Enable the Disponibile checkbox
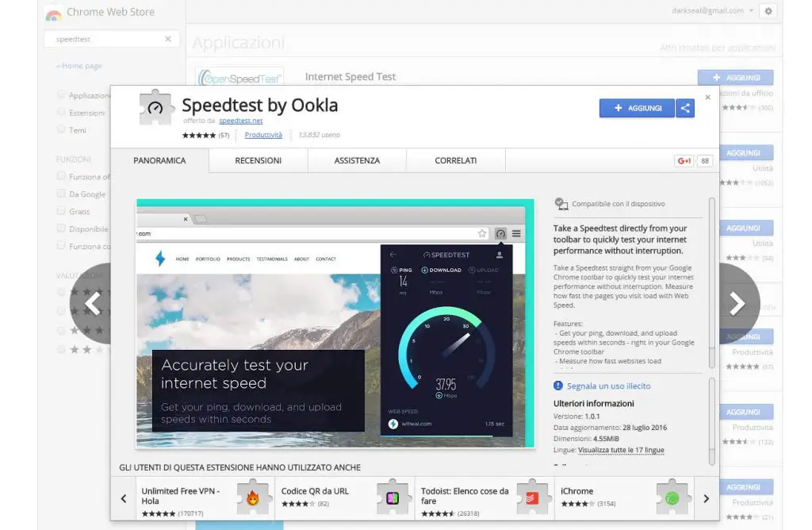 point(61,229)
